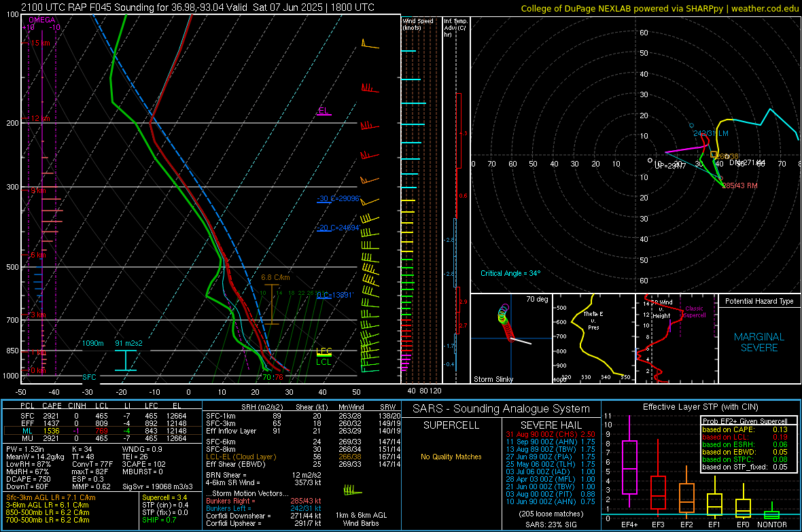Image resolution: width=802 pixels, height=532 pixels.
Task: Click the magenta 'Classic Supercell' label
Action: pyautogui.click(x=694, y=312)
